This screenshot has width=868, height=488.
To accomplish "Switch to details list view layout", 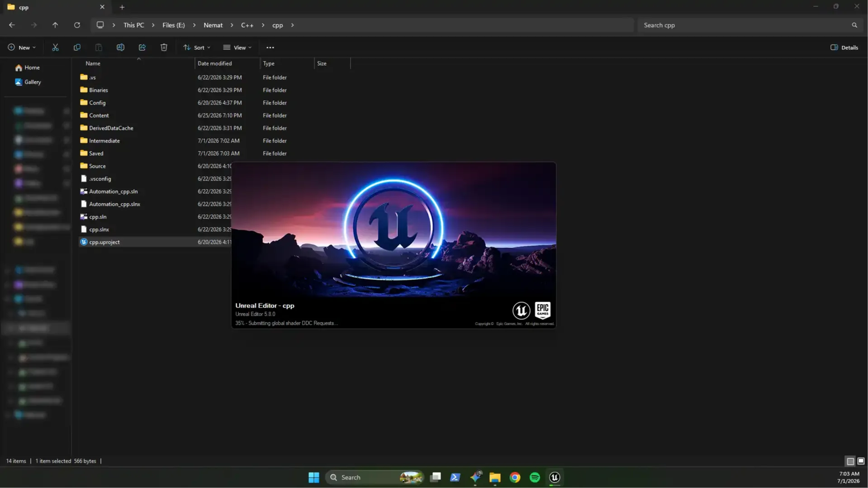I will click(850, 461).
